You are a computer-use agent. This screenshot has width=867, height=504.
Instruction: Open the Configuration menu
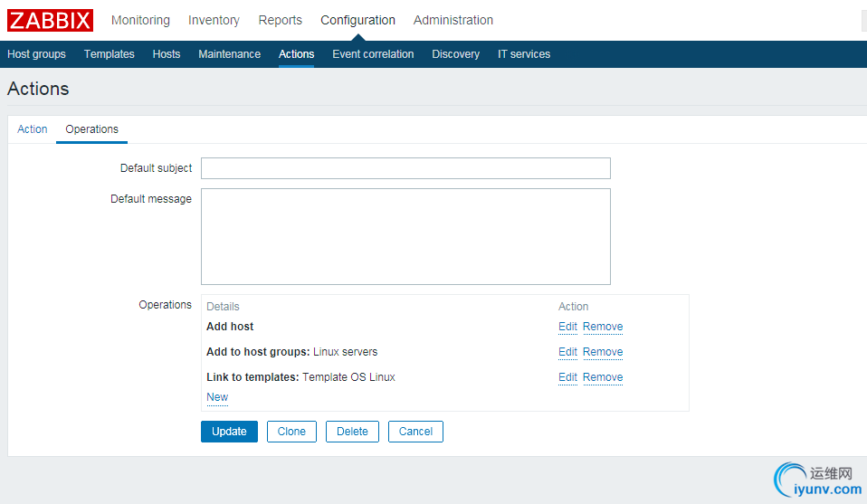357,21
